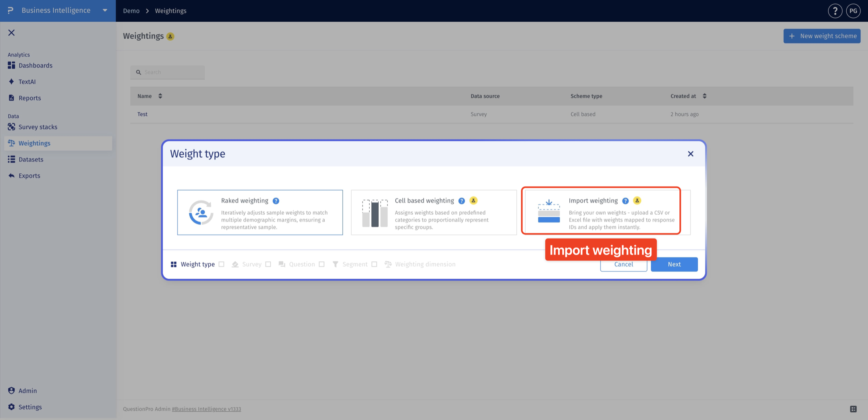This screenshot has width=868, height=420.
Task: Open Datasets in the sidebar
Action: pyautogui.click(x=31, y=159)
